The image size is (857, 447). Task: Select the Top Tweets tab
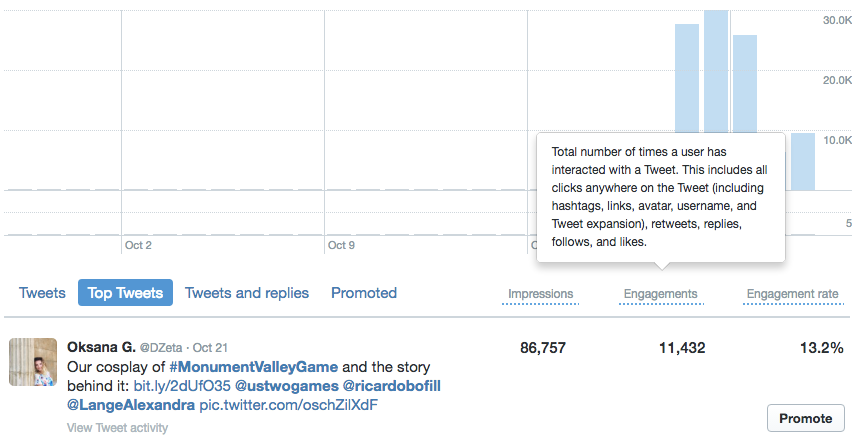tap(125, 293)
